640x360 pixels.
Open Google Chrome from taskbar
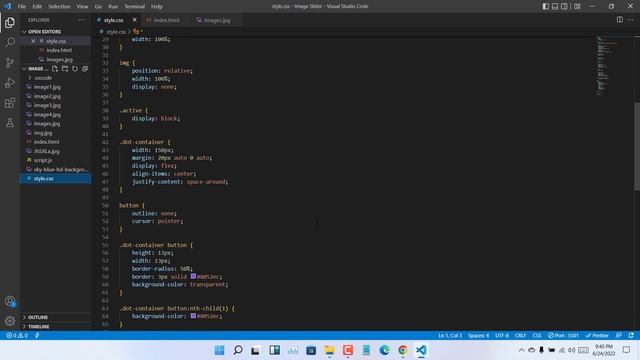pyautogui.click(x=403, y=350)
